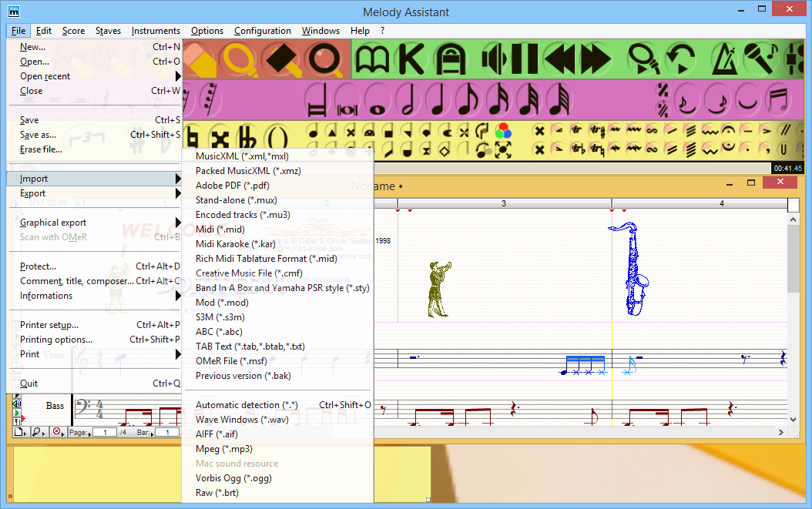Select the slur curve icon
The image size is (812, 509).
(x=747, y=99)
